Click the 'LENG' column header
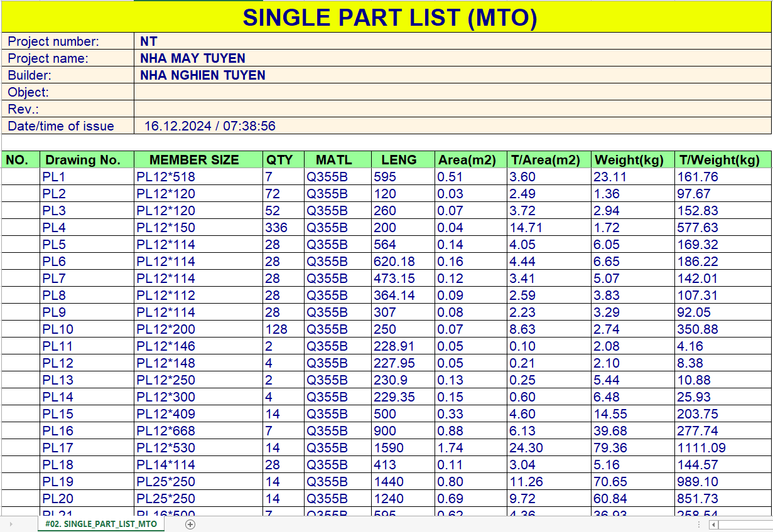The height and width of the screenshot is (532, 773). (x=403, y=160)
